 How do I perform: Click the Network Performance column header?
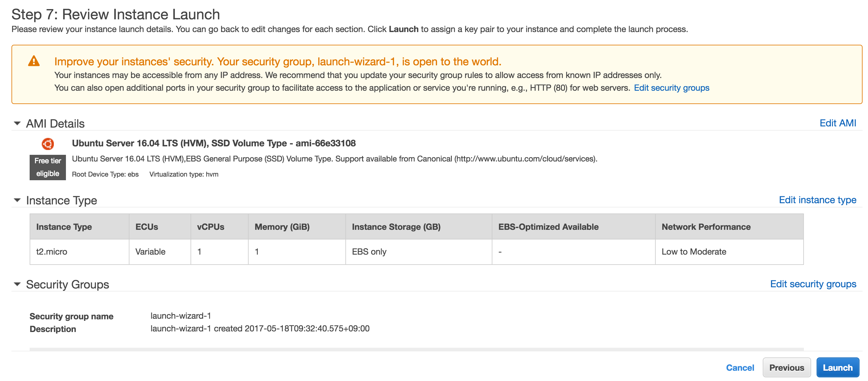pos(729,227)
